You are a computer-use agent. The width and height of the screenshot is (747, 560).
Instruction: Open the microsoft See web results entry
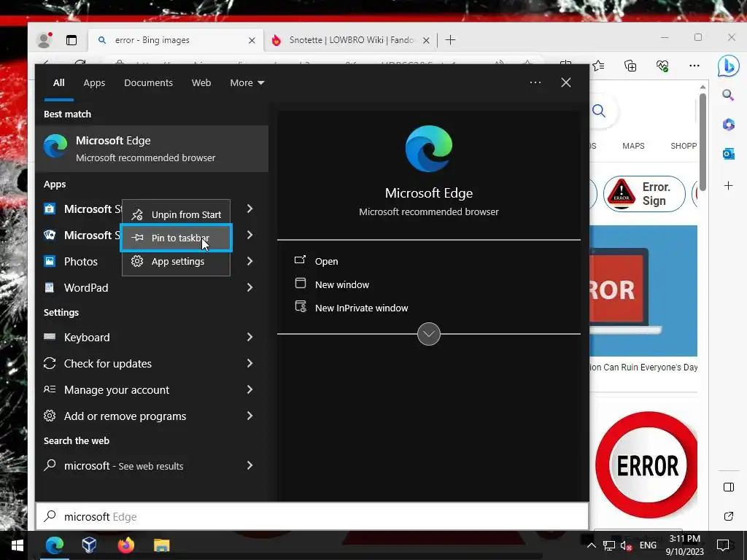pyautogui.click(x=152, y=466)
